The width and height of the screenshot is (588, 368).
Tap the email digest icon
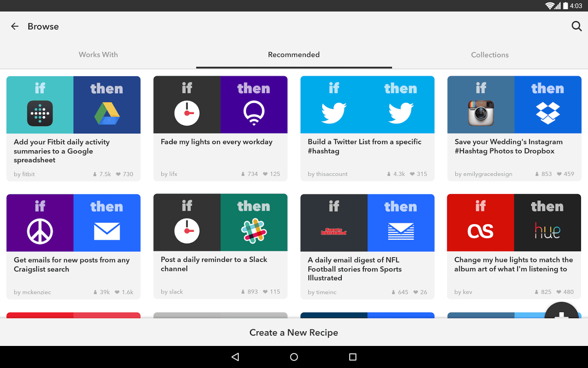[x=401, y=231]
